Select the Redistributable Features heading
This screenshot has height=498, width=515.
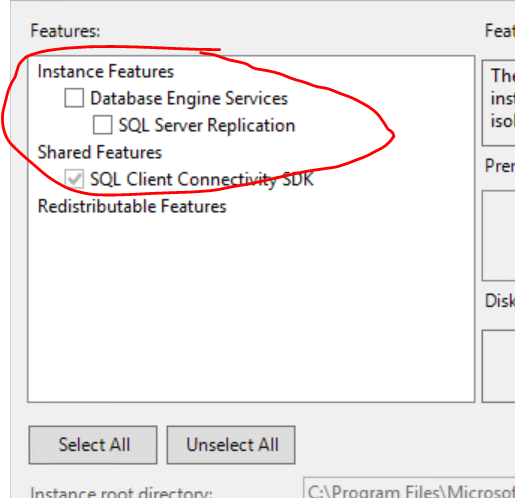click(132, 206)
